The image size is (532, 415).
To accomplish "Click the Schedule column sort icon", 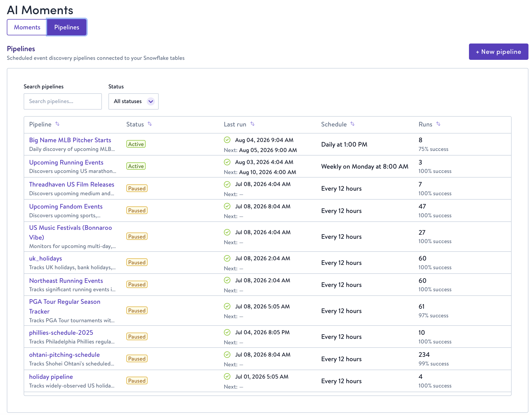I will coord(352,124).
